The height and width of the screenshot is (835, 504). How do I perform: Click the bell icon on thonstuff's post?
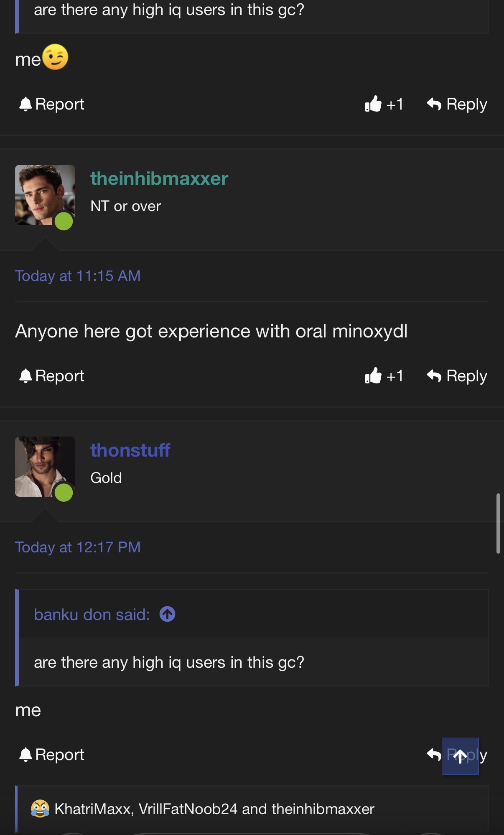pyautogui.click(x=25, y=755)
